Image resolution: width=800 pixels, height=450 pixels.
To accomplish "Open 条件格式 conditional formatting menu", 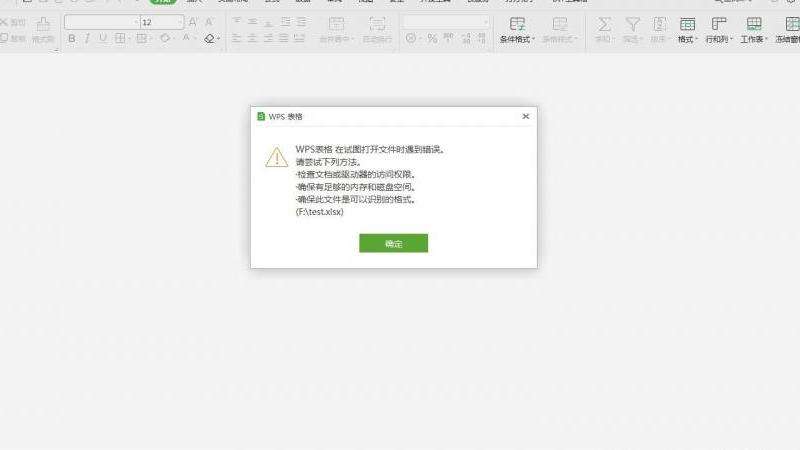I will pyautogui.click(x=517, y=30).
